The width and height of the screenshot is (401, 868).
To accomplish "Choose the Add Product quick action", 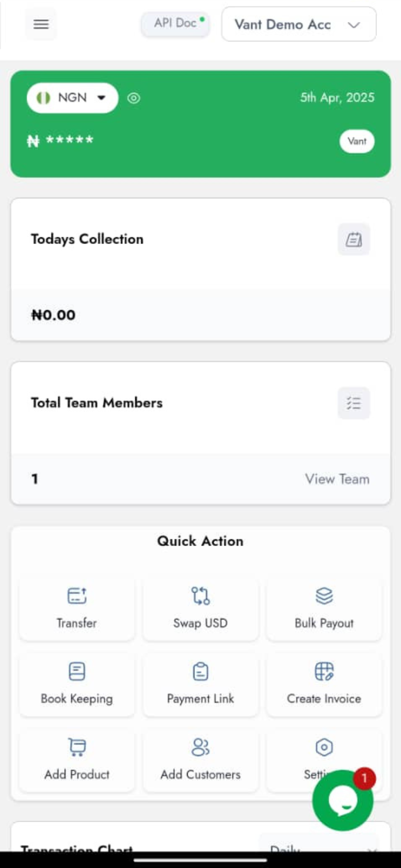I will tap(77, 759).
